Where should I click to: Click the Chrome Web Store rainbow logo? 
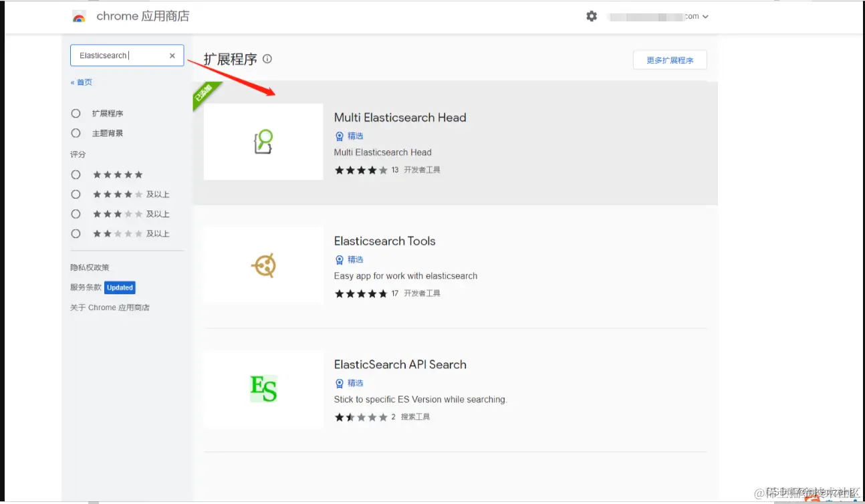pos(79,17)
